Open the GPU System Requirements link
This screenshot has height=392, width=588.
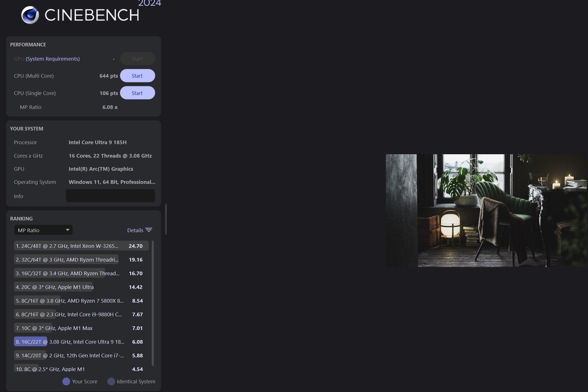(53, 59)
